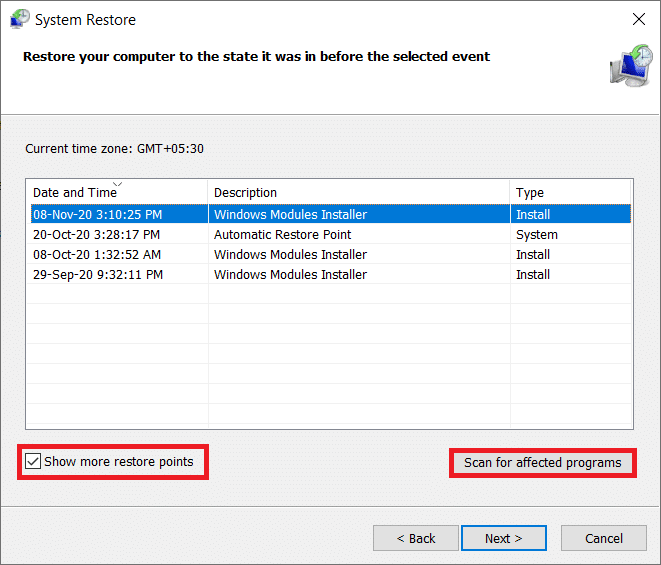Image resolution: width=661 pixels, height=565 pixels.
Task: Click the System type cell on 20-Oct-20 row
Action: (x=536, y=234)
